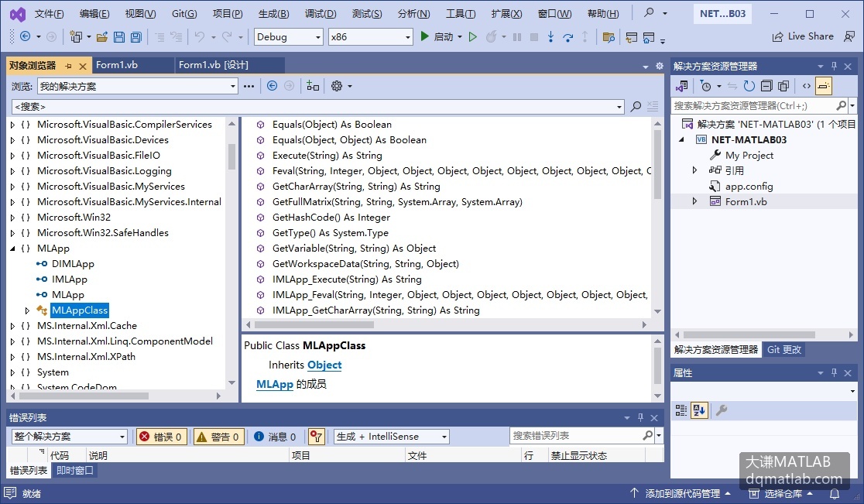Click Solution Explorer horizontal scrollbar thumb
The width and height of the screenshot is (864, 504).
(x=749, y=334)
